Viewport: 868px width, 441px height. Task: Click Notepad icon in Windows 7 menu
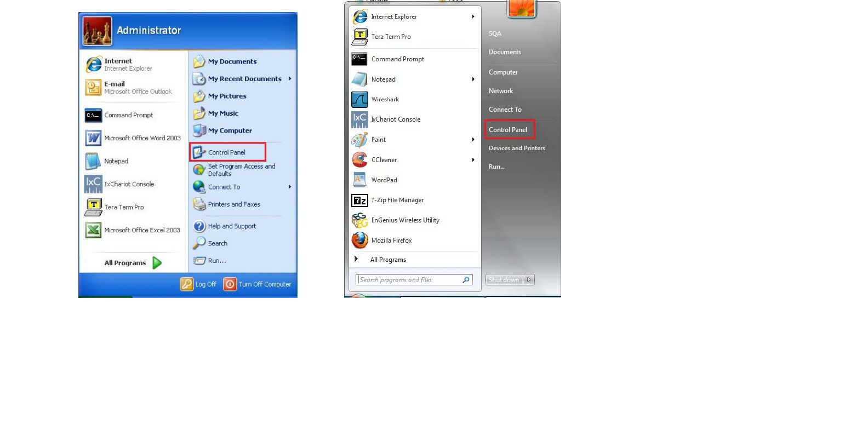[x=359, y=79]
